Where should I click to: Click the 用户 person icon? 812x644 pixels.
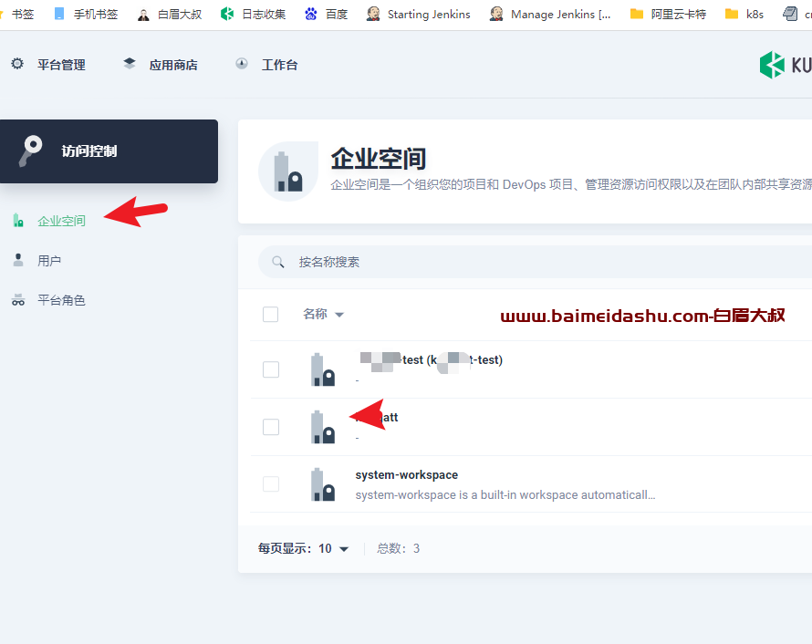(x=18, y=260)
